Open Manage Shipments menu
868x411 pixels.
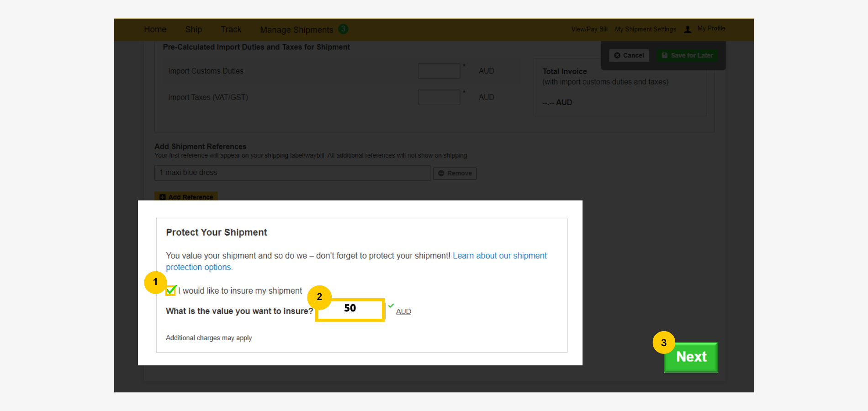click(296, 30)
